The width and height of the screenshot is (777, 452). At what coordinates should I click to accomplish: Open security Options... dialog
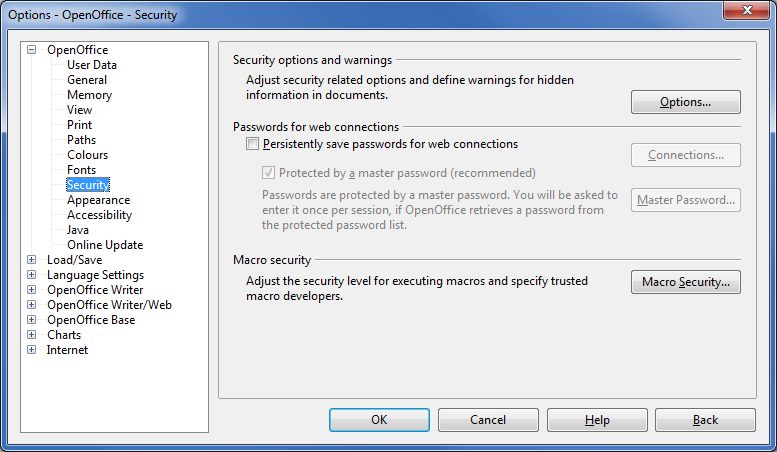click(685, 102)
